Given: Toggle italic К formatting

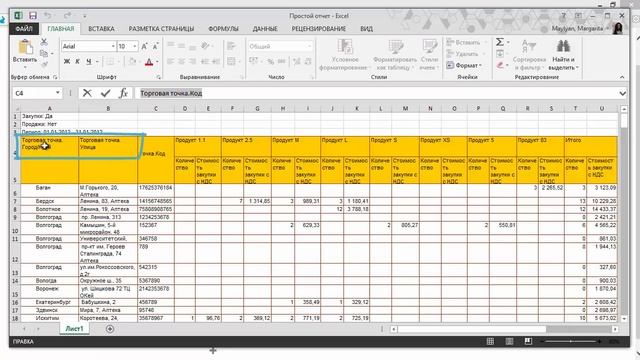Looking at the screenshot, I should (78, 62).
